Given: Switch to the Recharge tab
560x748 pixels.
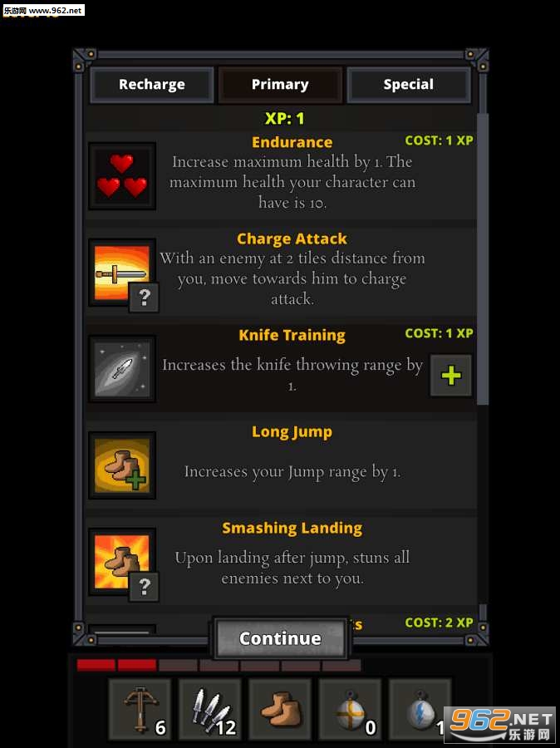Looking at the screenshot, I should (x=152, y=85).
